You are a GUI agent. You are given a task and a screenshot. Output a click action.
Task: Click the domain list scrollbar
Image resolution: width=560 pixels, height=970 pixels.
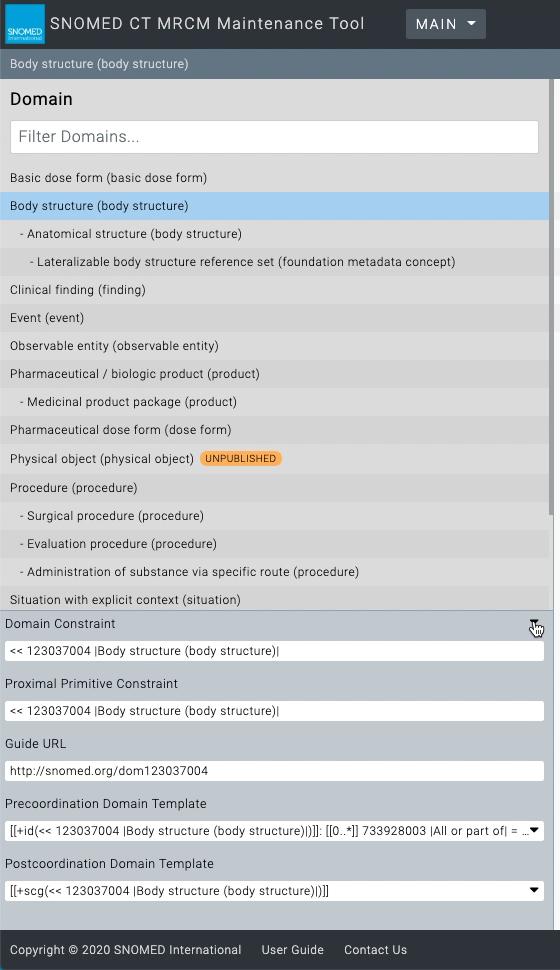tap(551, 297)
